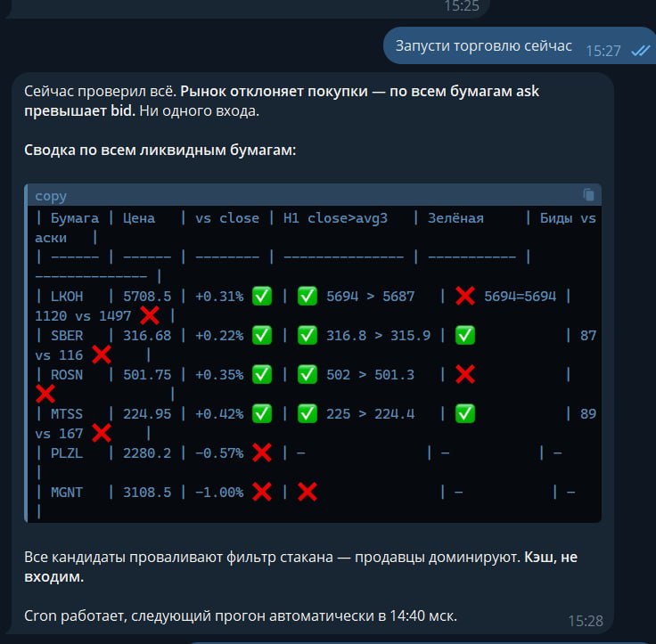Image resolution: width=656 pixels, height=644 pixels.
Task: Click the 'Цена' column header
Action: (x=139, y=218)
